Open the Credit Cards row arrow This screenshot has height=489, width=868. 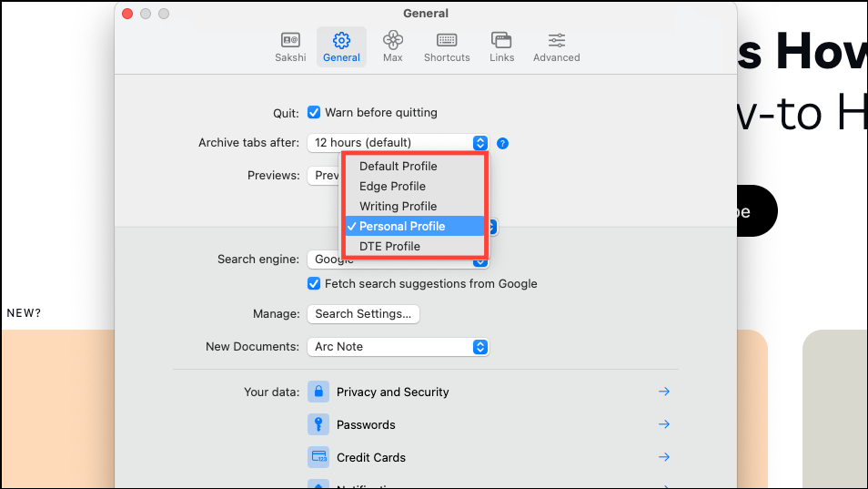(664, 457)
